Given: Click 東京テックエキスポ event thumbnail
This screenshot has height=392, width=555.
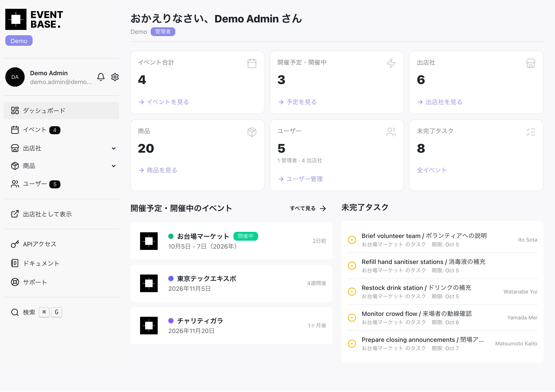Looking at the screenshot, I should click(149, 283).
